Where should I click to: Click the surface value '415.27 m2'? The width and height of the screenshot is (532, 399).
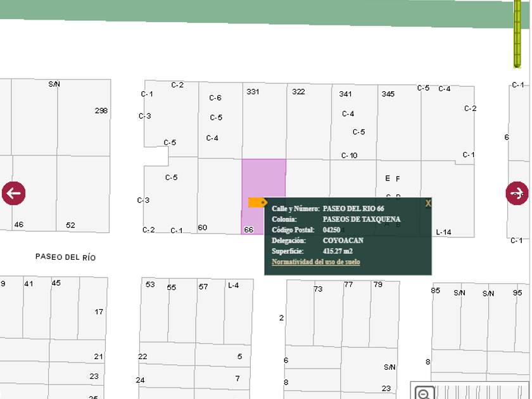click(x=338, y=251)
